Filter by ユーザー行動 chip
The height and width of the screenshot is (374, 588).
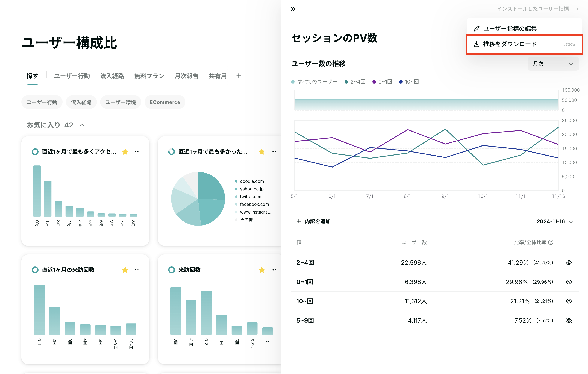click(x=42, y=102)
